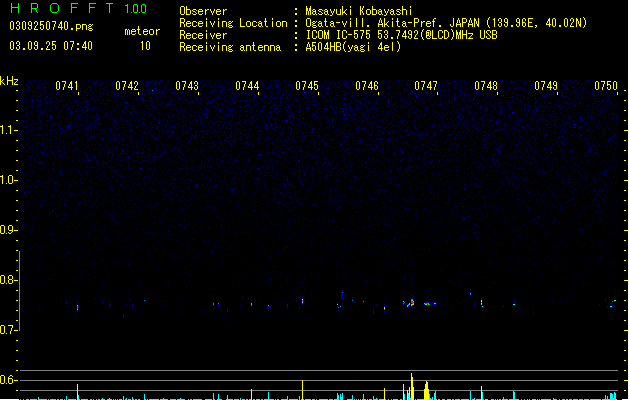Click the meteor count value 10
This screenshot has height=400, width=629.
coord(145,46)
